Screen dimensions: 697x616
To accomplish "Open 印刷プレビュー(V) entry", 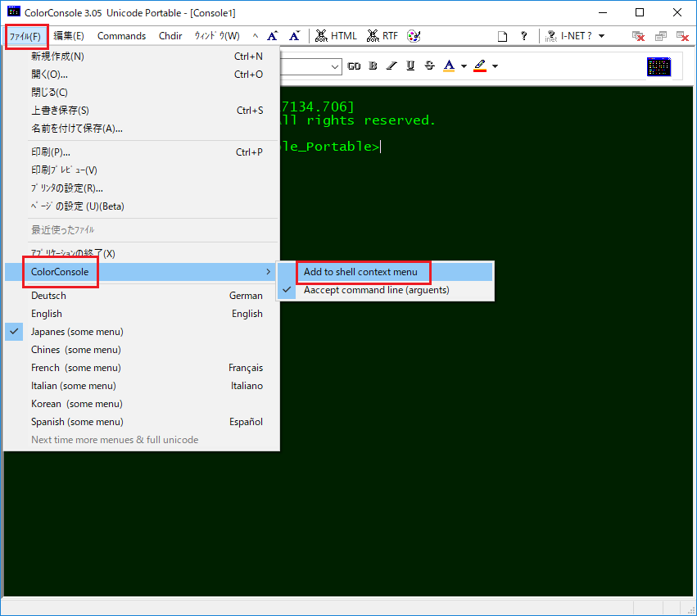I will pyautogui.click(x=143, y=170).
